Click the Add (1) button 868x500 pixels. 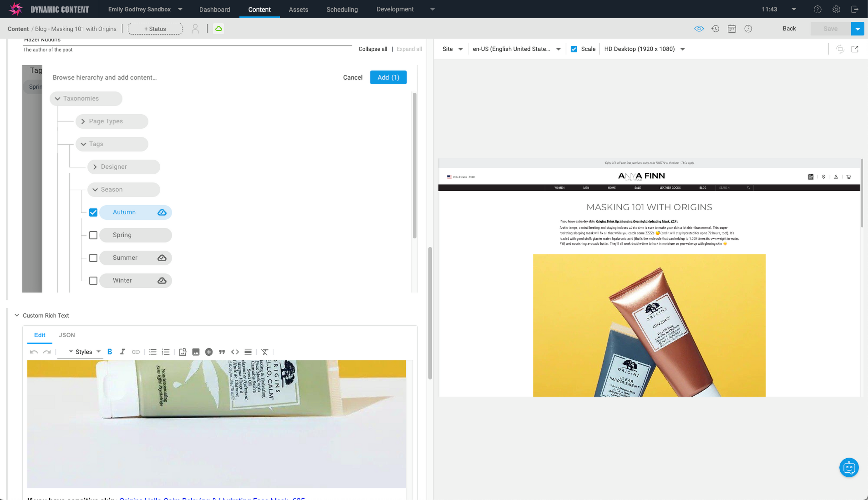tap(388, 77)
